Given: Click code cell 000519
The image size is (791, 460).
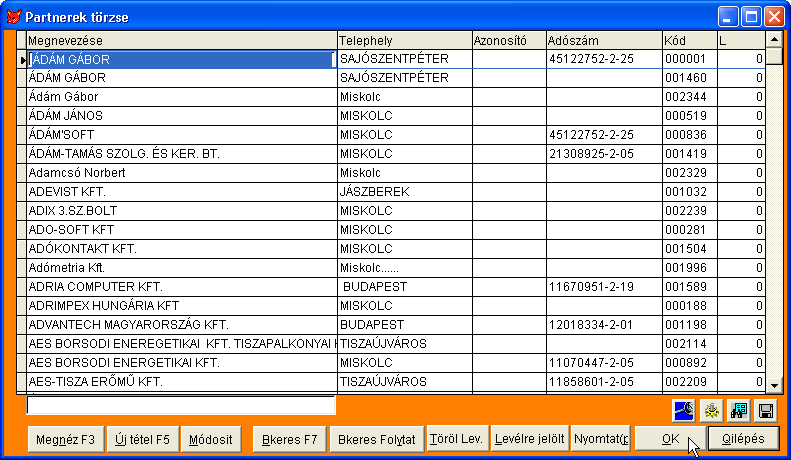Looking at the screenshot, I should [x=690, y=116].
